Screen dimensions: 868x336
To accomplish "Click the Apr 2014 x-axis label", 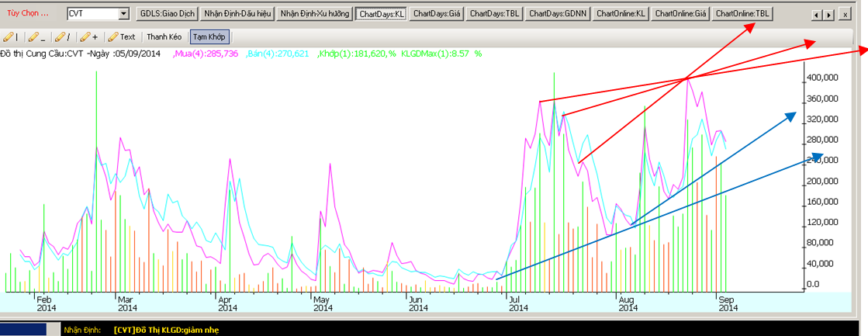I will click(x=228, y=303).
